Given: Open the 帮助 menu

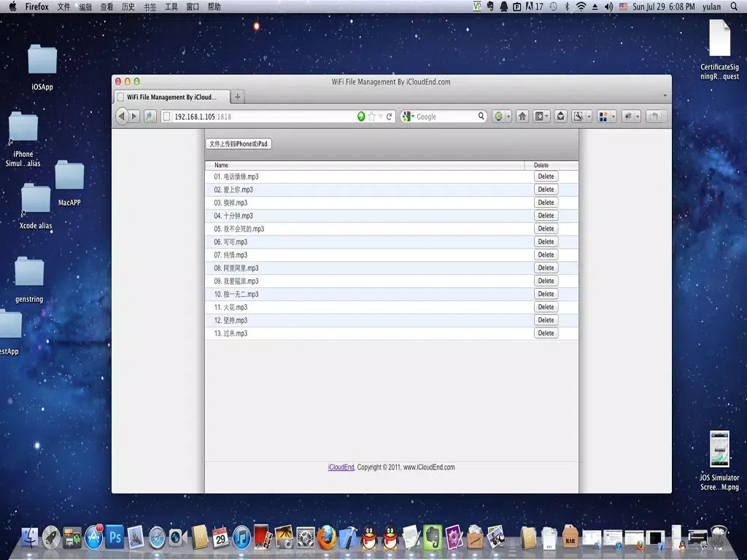Looking at the screenshot, I should click(x=214, y=7).
